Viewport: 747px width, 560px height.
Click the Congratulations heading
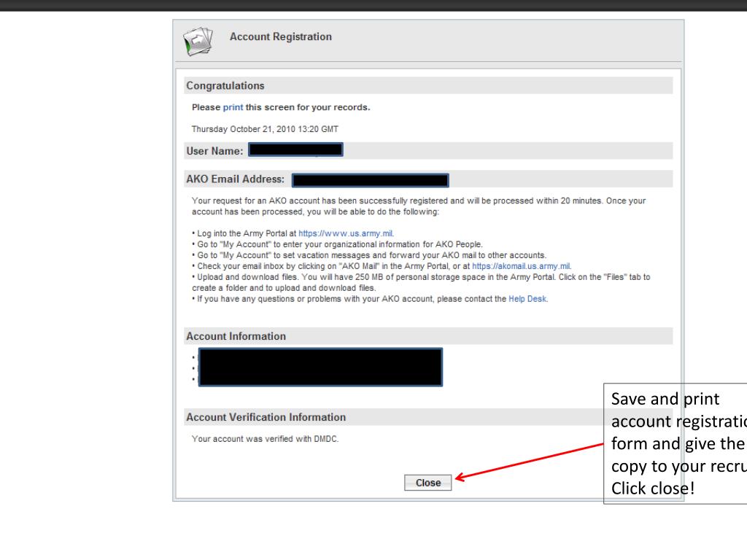[225, 86]
